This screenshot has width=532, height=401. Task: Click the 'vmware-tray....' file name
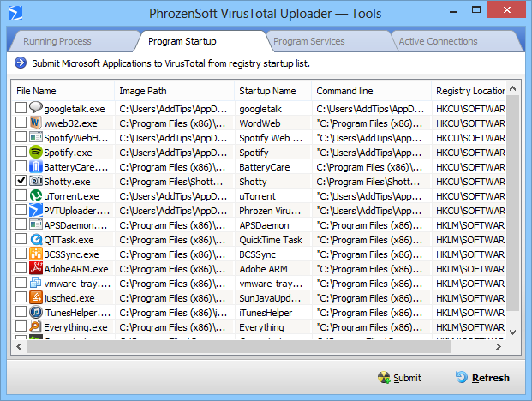(77, 284)
